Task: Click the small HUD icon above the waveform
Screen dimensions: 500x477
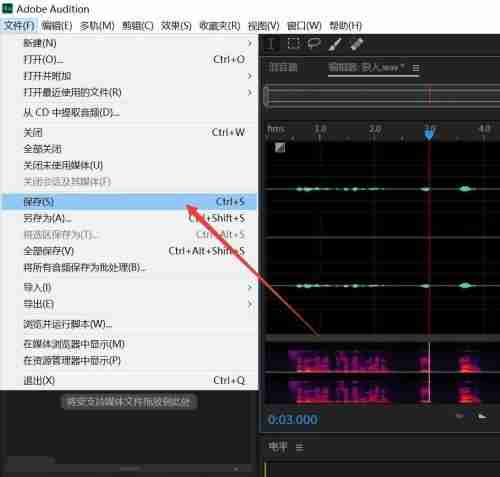Action: (x=280, y=147)
